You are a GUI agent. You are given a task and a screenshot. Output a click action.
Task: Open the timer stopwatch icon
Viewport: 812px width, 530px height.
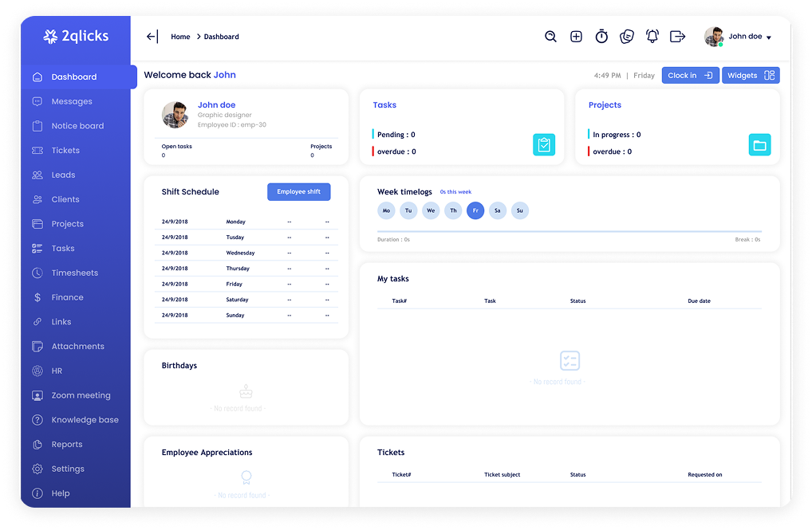[x=601, y=36]
